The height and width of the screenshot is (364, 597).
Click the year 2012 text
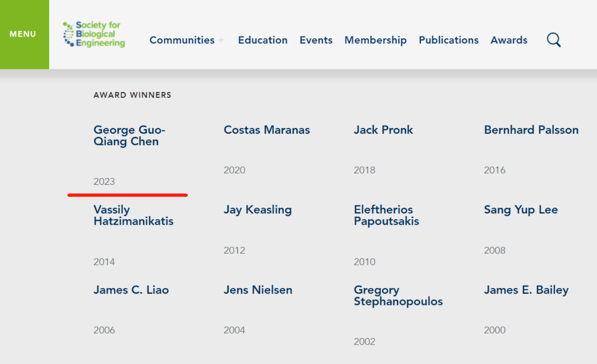tap(234, 250)
